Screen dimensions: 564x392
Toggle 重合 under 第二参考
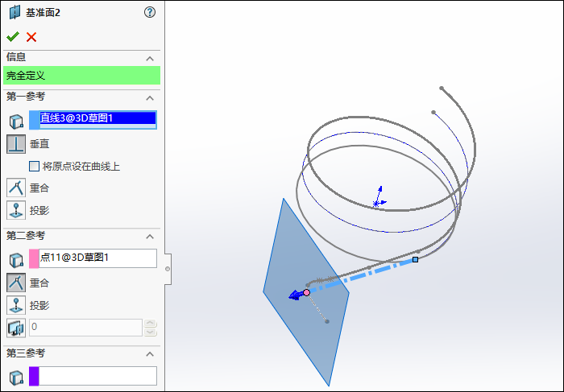click(x=16, y=283)
